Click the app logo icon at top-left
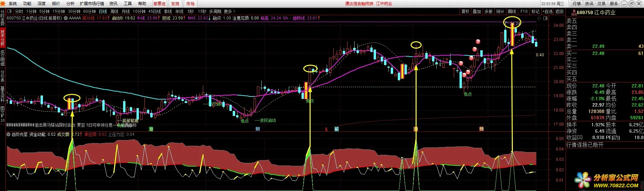The height and width of the screenshot is (191, 644). (3, 3)
